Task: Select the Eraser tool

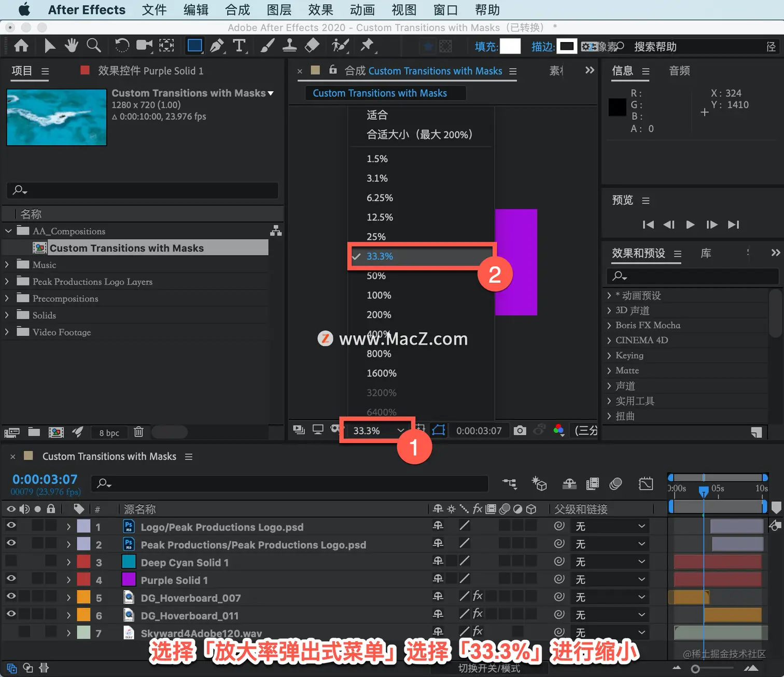Action: [312, 46]
